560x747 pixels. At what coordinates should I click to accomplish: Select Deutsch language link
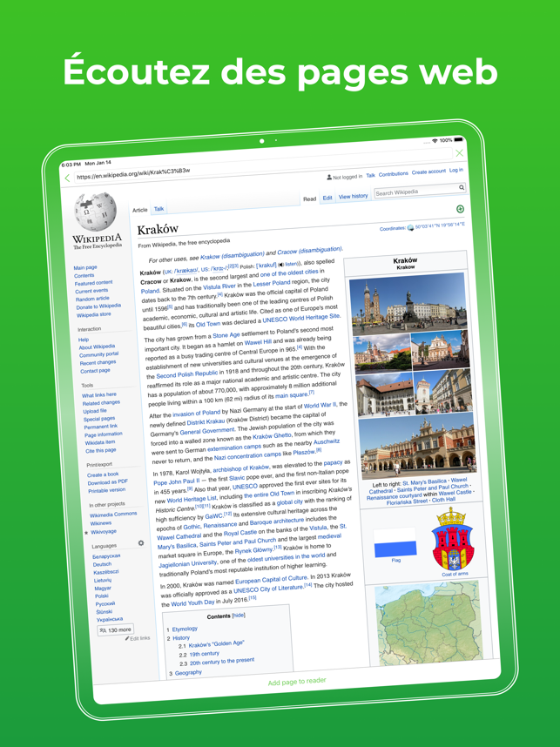coord(103,564)
